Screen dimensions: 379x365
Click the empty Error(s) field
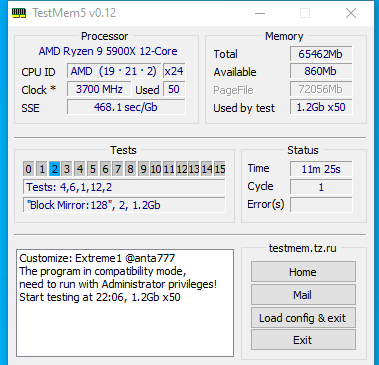(x=321, y=205)
